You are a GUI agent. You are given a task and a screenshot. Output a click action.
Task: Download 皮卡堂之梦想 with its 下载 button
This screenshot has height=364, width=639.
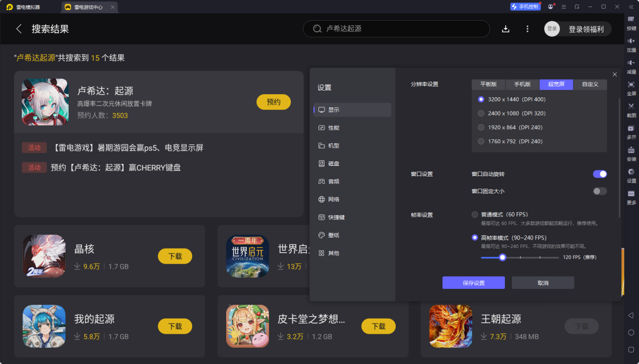(379, 326)
